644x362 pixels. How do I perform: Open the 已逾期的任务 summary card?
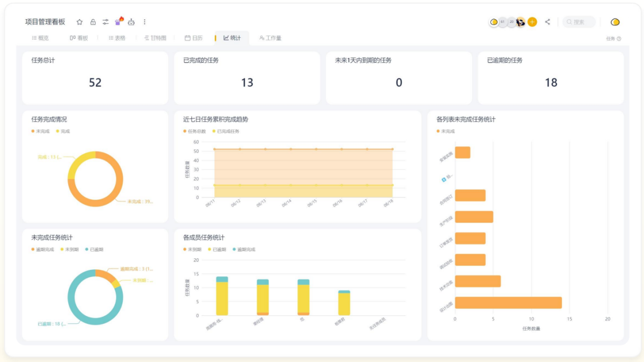click(551, 77)
